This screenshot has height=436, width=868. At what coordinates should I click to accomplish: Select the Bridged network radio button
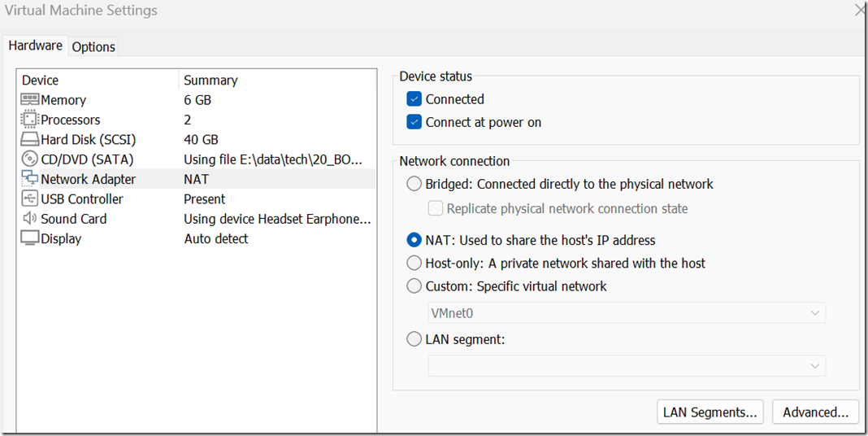pyautogui.click(x=414, y=184)
